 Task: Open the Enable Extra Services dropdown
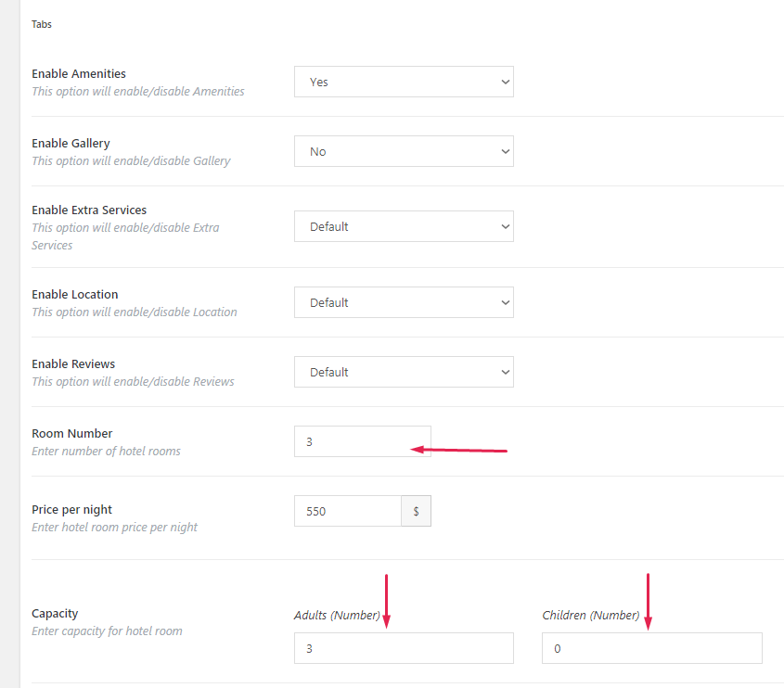(x=404, y=226)
